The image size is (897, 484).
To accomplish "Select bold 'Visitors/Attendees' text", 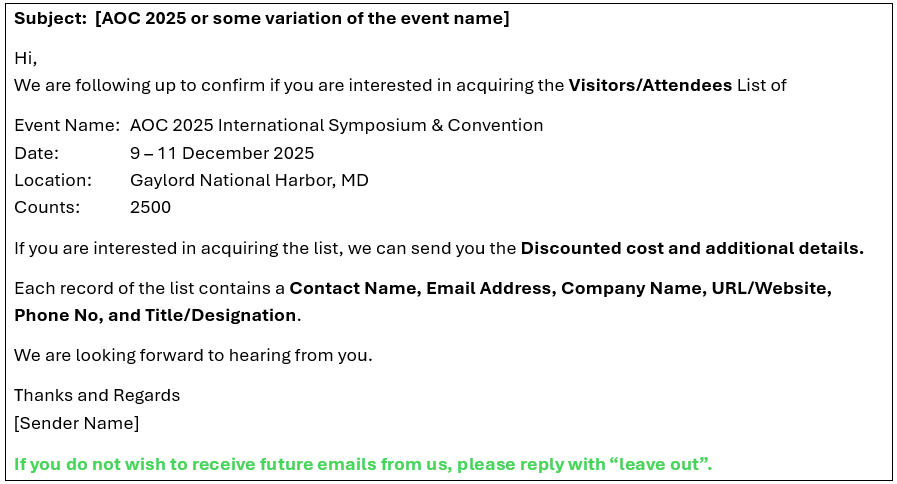I will click(650, 85).
